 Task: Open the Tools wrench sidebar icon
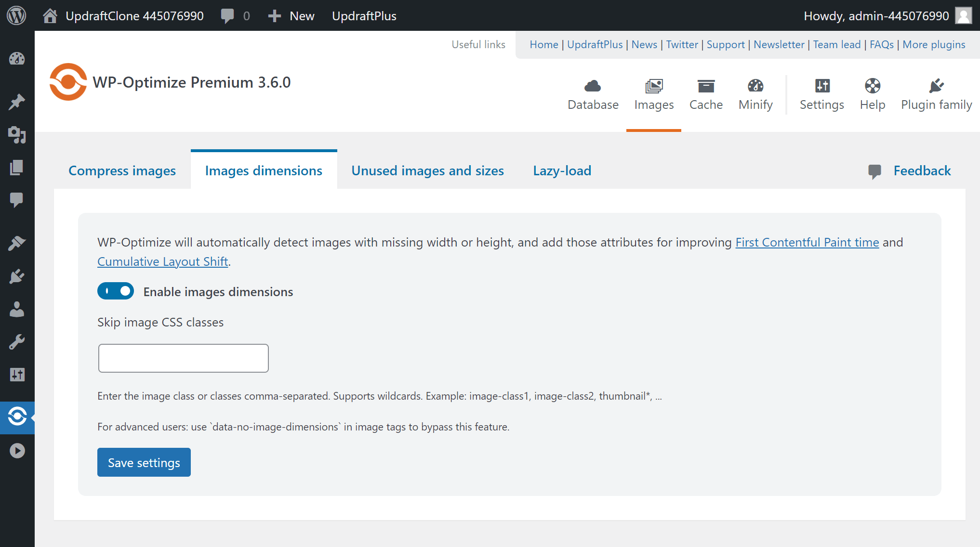[x=17, y=342]
